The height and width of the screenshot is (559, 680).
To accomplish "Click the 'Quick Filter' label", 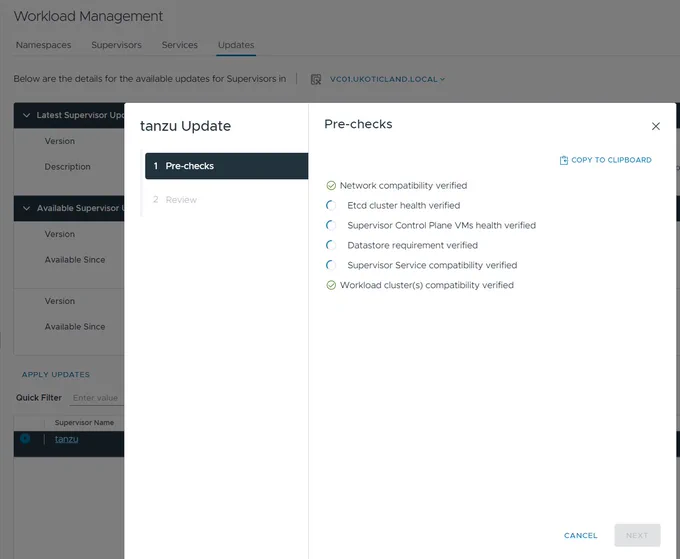I will [x=39, y=398].
